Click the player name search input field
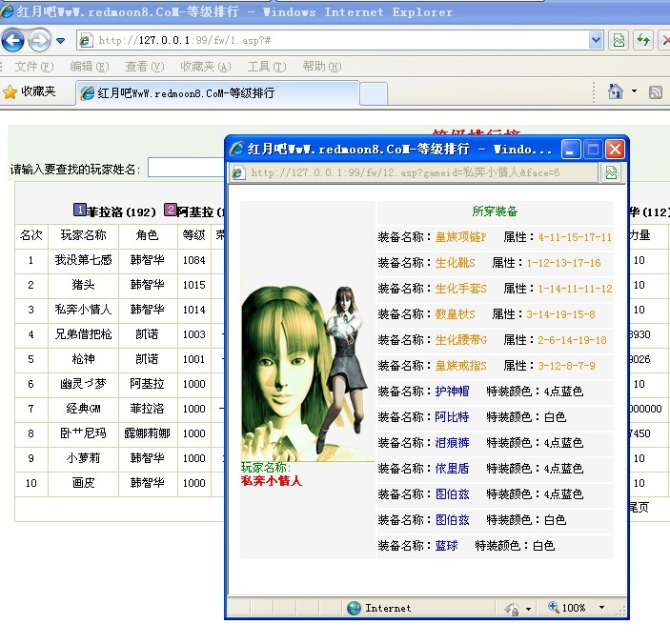Screen dimensions: 670x644 [x=186, y=169]
